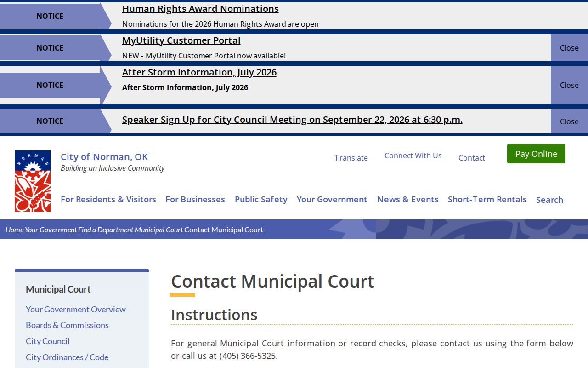Open For Residents & Visitors menu
This screenshot has width=588, height=368.
click(x=108, y=199)
